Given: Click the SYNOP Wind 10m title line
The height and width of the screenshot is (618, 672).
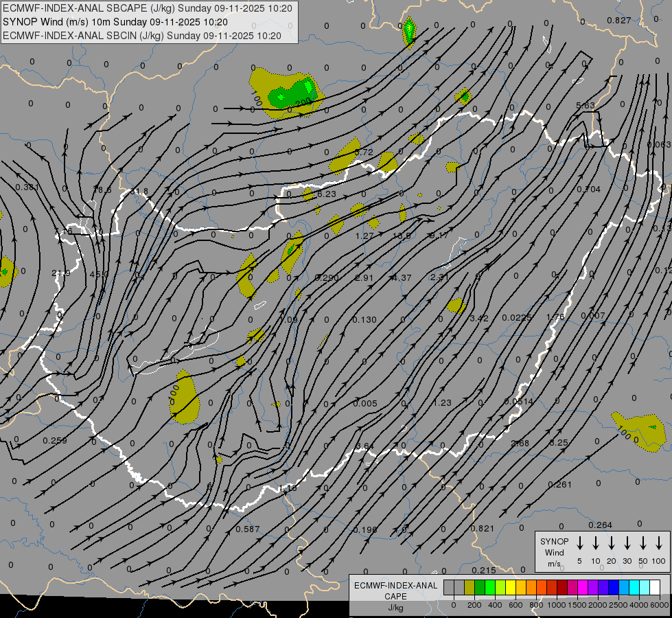Looking at the screenshot, I should [x=115, y=22].
